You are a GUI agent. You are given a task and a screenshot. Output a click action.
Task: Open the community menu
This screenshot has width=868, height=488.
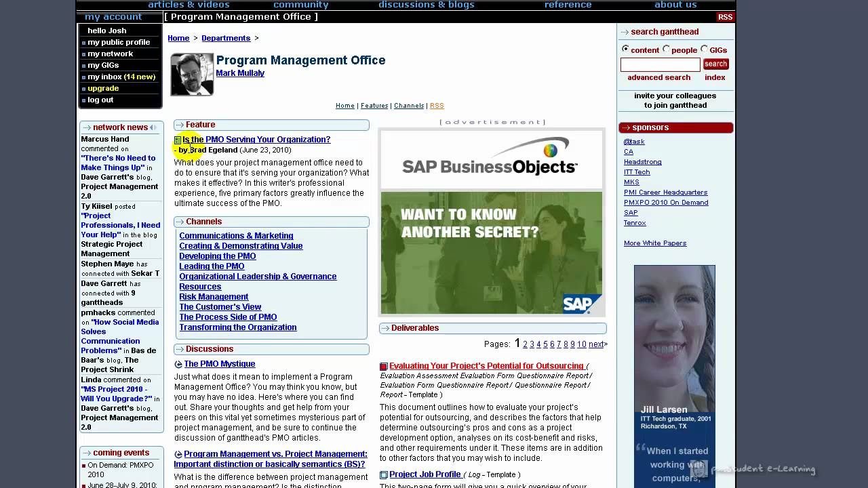coord(301,5)
